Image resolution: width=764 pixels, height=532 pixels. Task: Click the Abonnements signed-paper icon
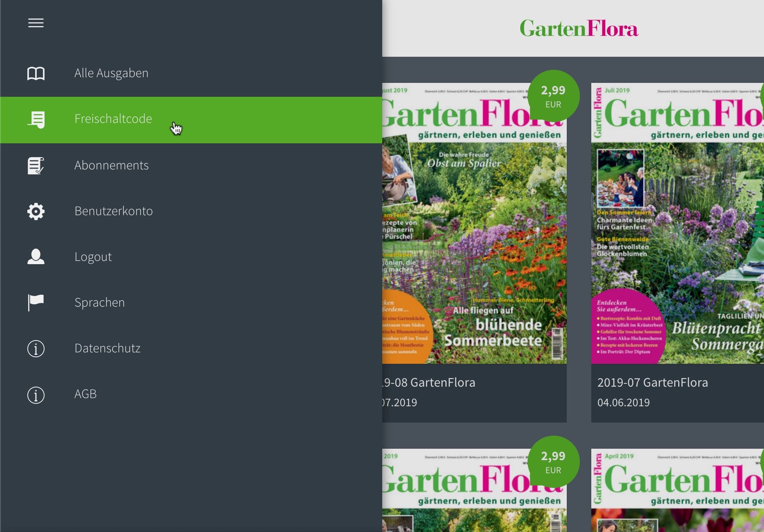(36, 166)
